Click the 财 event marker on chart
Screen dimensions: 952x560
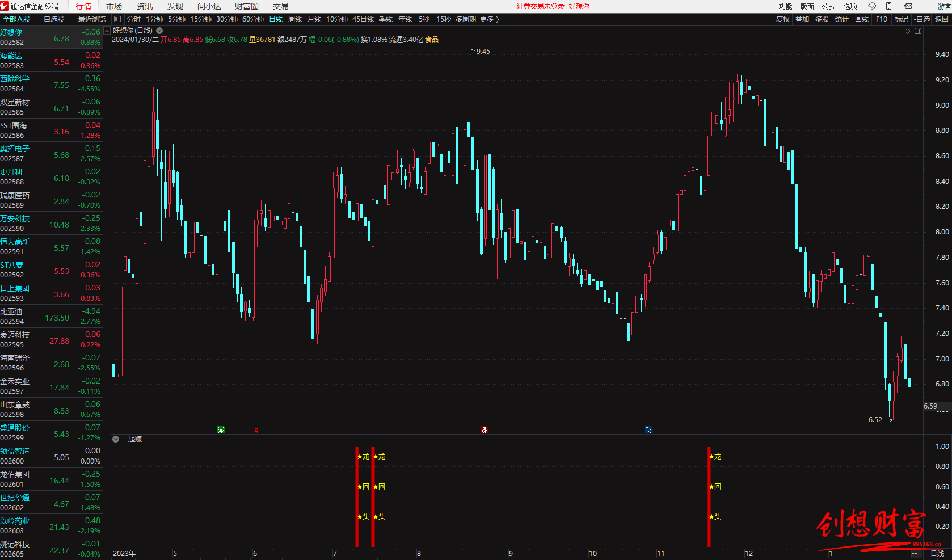pyautogui.click(x=648, y=430)
